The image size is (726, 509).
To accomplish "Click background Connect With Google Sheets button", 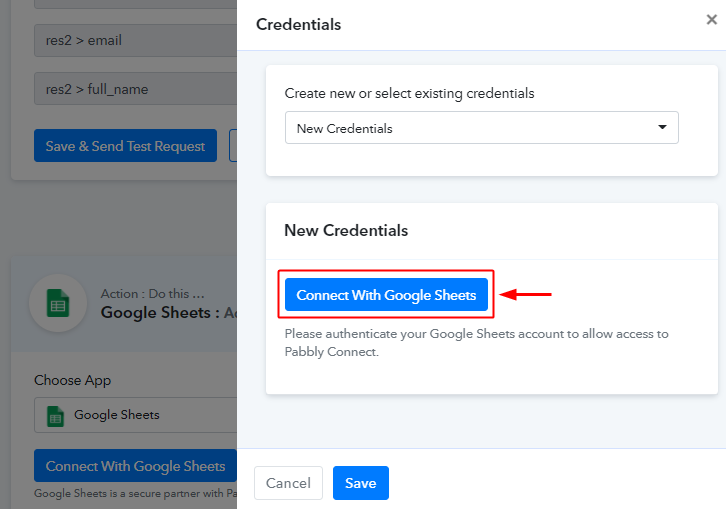I will pyautogui.click(x=135, y=465).
